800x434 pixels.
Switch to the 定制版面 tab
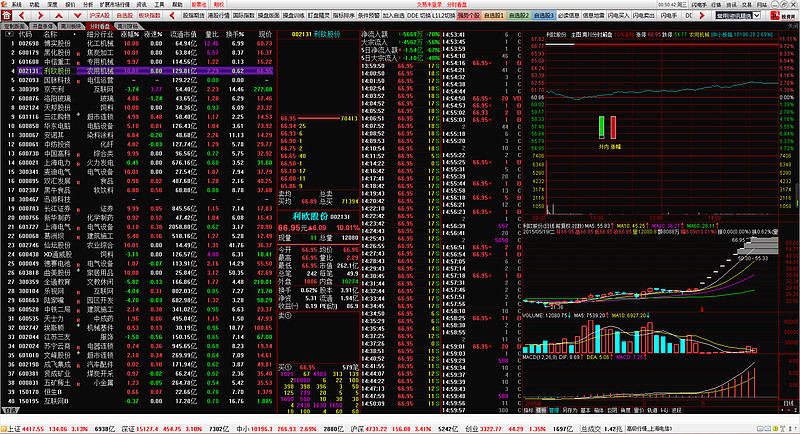point(13,27)
